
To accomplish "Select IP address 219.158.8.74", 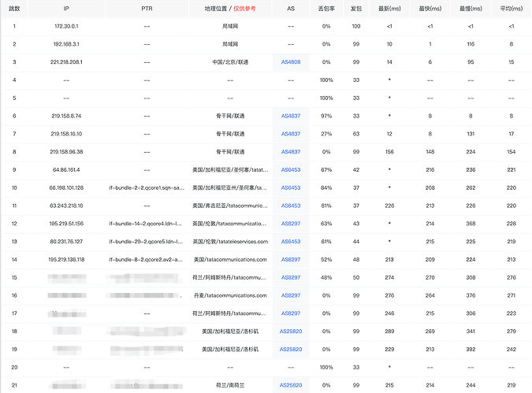I will pyautogui.click(x=66, y=117).
